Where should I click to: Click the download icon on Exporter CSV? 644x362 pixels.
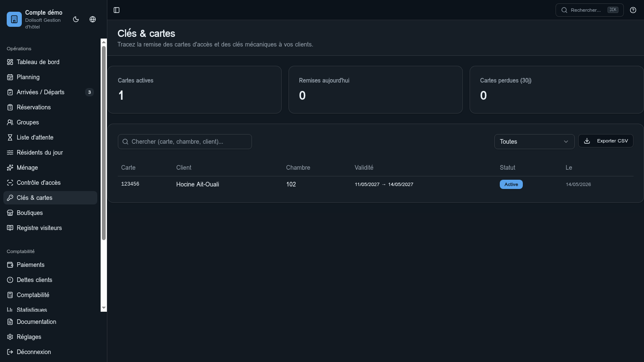pos(587,141)
